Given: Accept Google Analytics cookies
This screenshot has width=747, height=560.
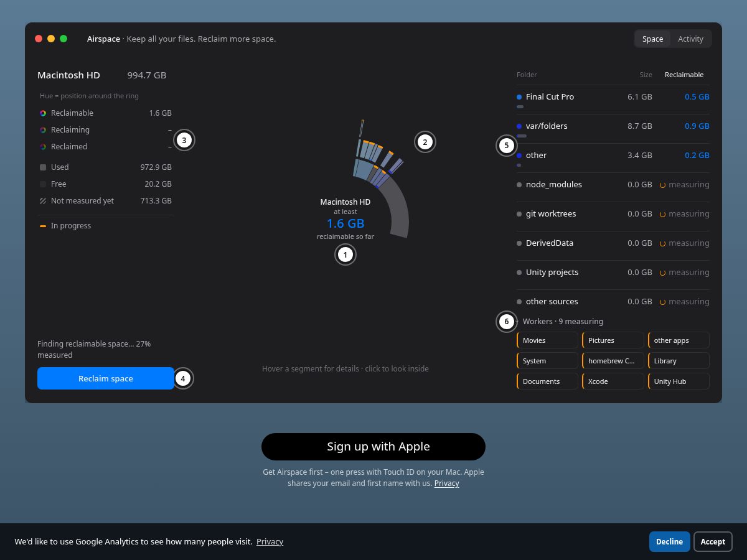Looking at the screenshot, I should coord(713,541).
